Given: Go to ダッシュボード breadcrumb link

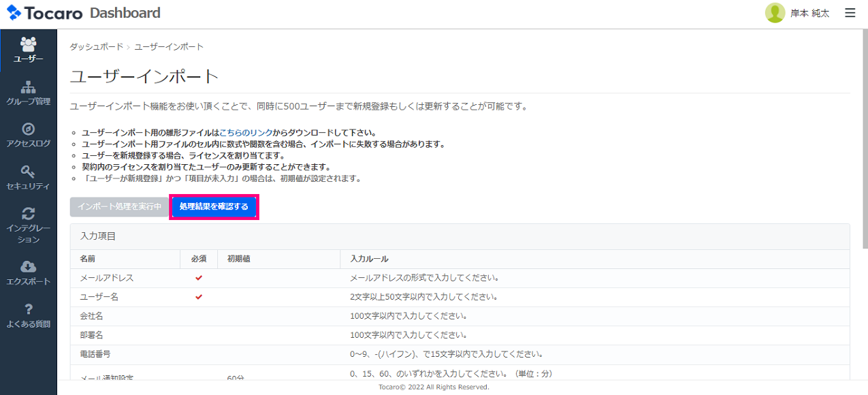Looking at the screenshot, I should point(96,46).
